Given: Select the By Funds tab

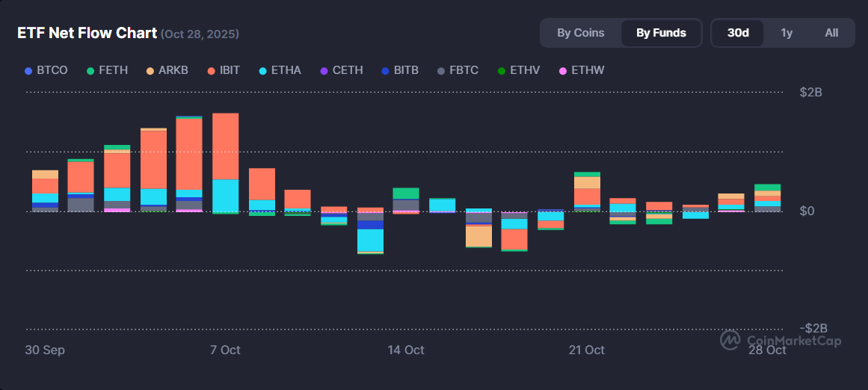Looking at the screenshot, I should click(x=661, y=33).
